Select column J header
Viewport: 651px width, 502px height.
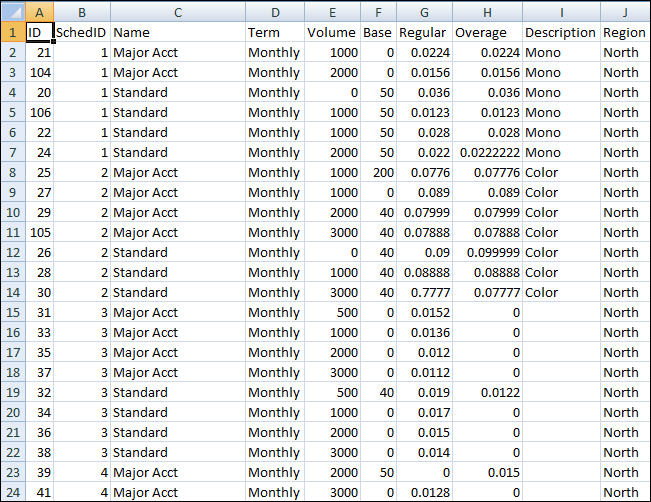pos(625,12)
